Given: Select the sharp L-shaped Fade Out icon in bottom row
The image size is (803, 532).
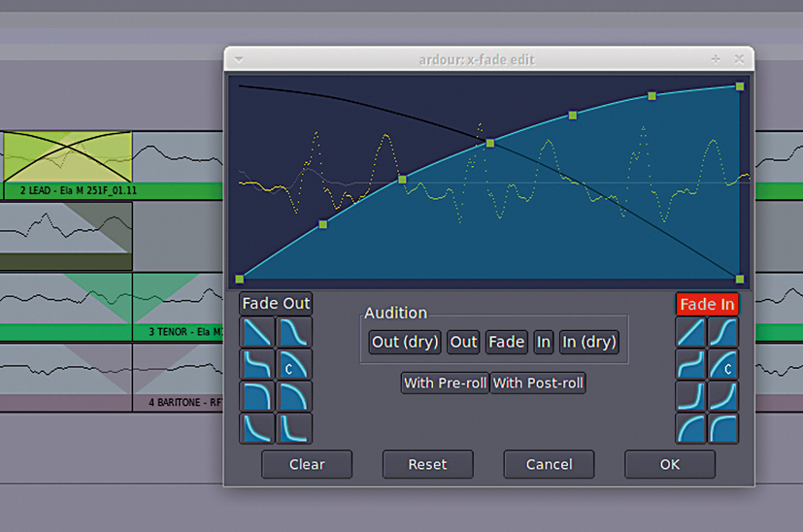Looking at the screenshot, I should [294, 427].
